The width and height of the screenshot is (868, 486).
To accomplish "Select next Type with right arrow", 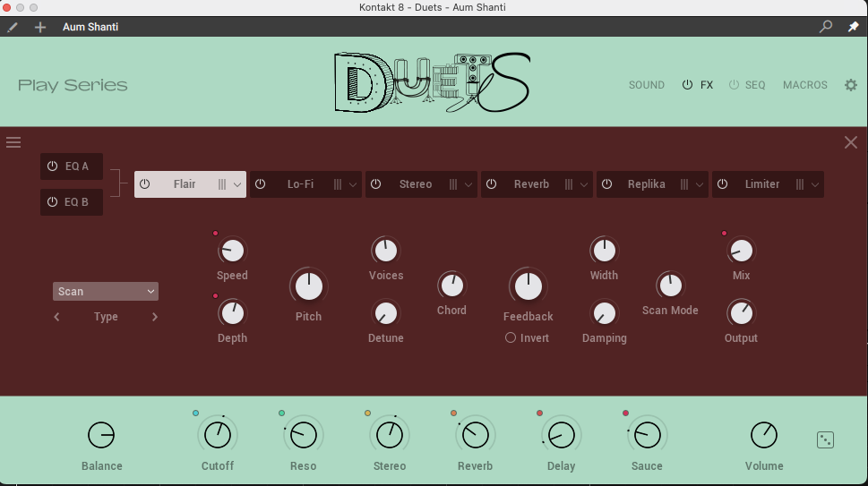I will pyautogui.click(x=154, y=317).
